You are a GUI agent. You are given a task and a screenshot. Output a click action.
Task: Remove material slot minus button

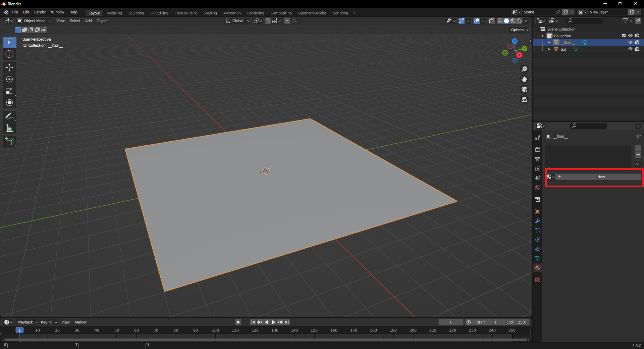coord(638,155)
